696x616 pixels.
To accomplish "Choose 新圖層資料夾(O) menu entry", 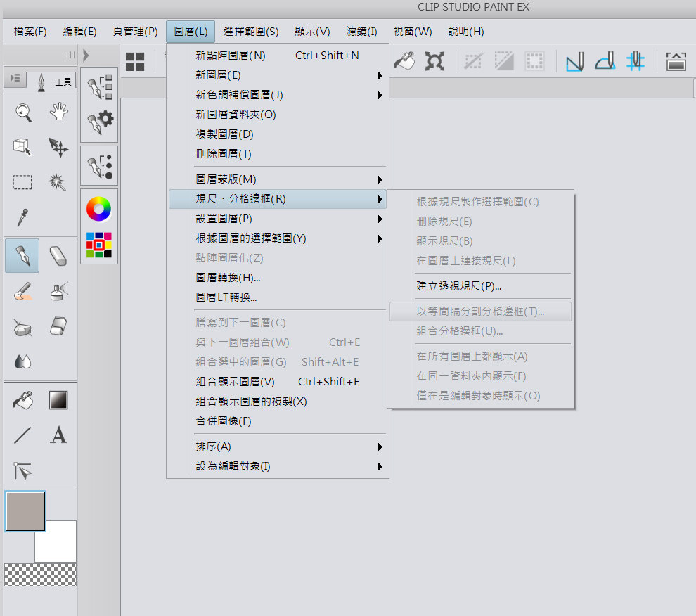I will pyautogui.click(x=279, y=115).
